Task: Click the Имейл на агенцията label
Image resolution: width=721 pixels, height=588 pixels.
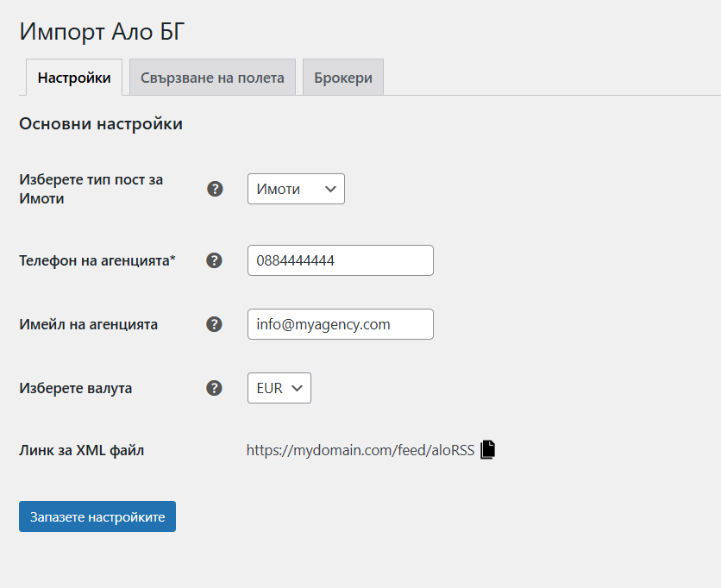Action: point(89,324)
